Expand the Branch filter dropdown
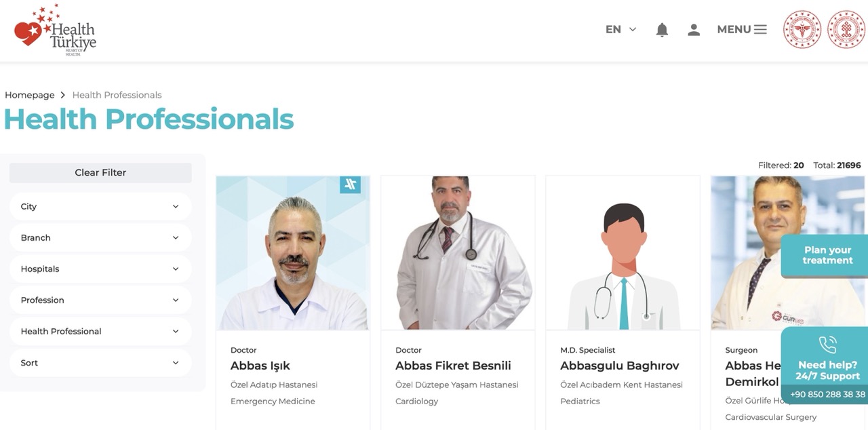This screenshot has width=868, height=430. tap(100, 237)
